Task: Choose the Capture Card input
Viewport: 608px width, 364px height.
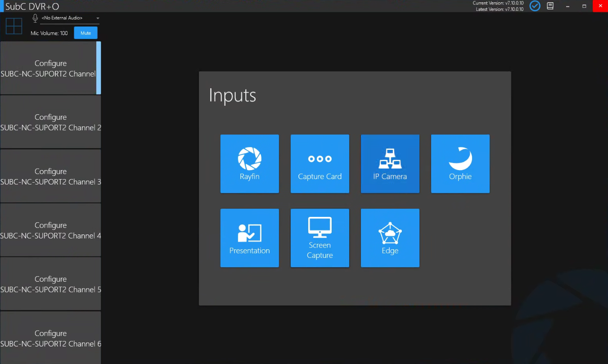Action: click(x=320, y=164)
